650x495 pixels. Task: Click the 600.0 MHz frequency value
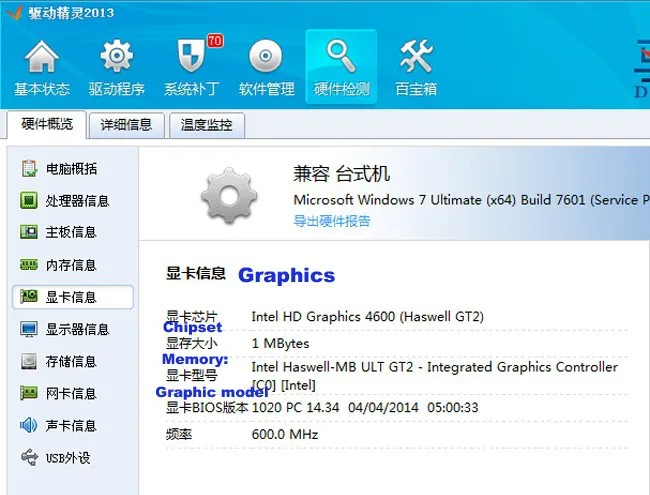point(285,434)
